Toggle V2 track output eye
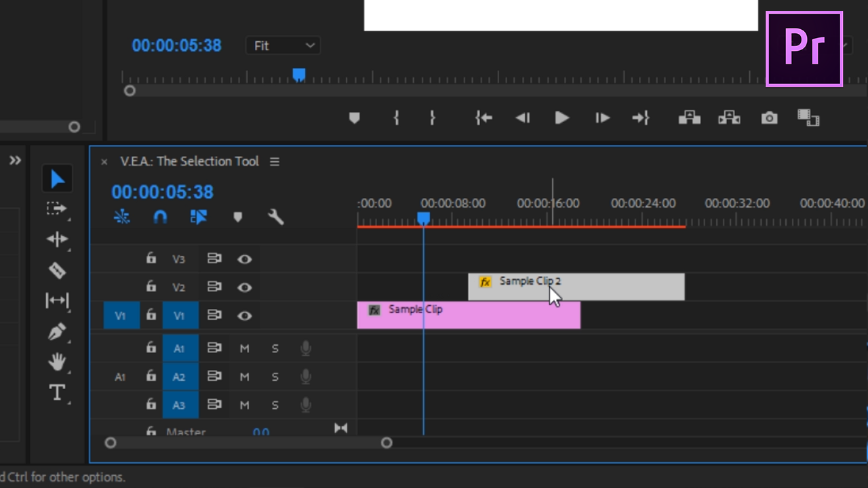The width and height of the screenshot is (868, 488). 245,287
